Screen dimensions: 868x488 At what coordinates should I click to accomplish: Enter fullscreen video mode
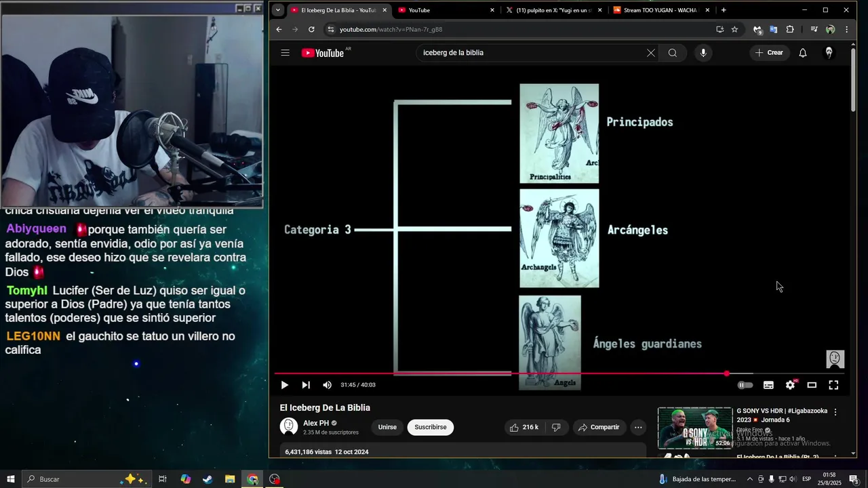833,385
